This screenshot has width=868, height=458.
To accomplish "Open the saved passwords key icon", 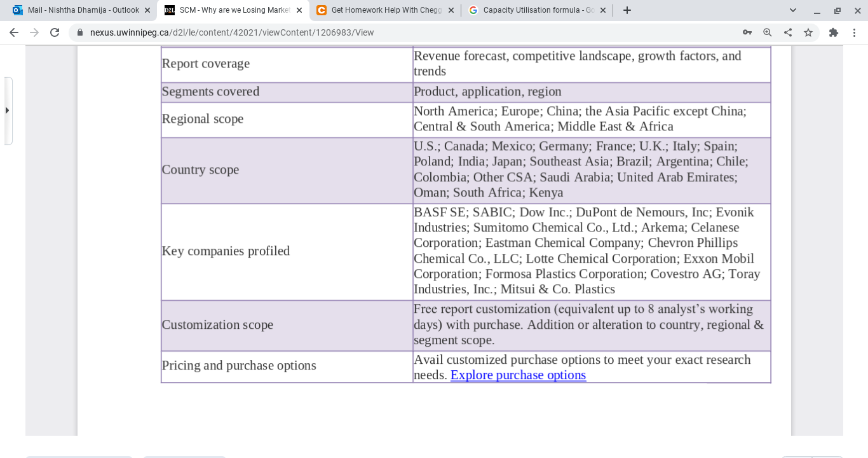I will point(747,32).
